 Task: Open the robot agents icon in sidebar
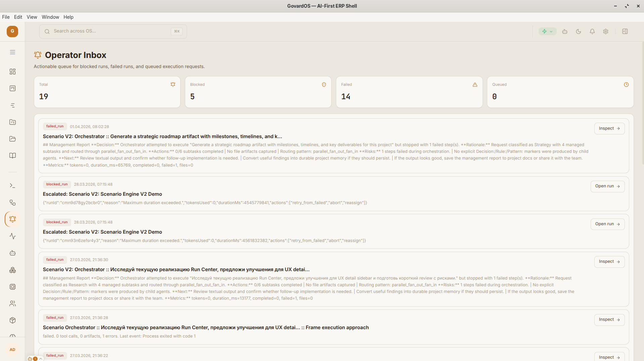click(x=12, y=253)
